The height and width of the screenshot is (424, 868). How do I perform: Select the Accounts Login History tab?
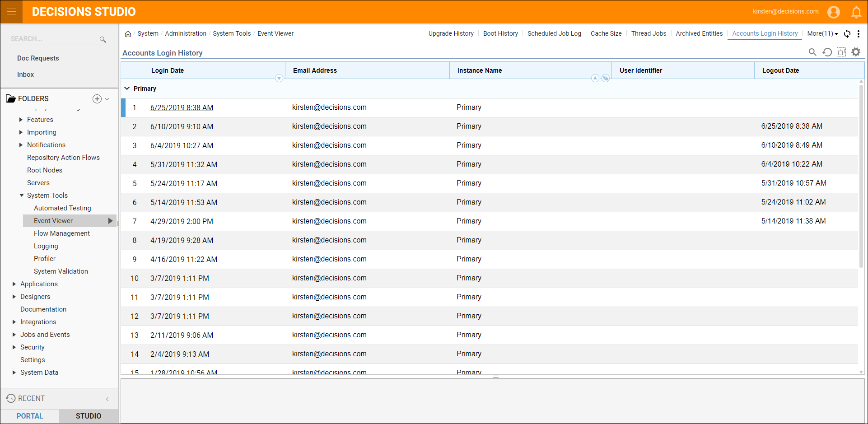pos(765,34)
